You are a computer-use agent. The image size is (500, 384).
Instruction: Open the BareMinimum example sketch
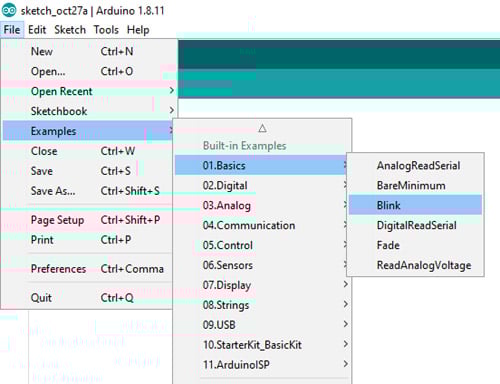415,185
